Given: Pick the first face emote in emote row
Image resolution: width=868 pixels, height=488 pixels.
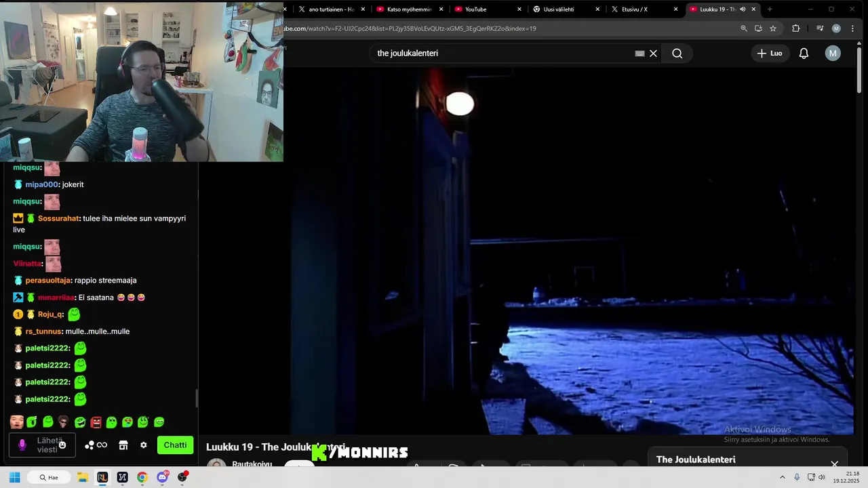Looking at the screenshot, I should pyautogui.click(x=17, y=422).
